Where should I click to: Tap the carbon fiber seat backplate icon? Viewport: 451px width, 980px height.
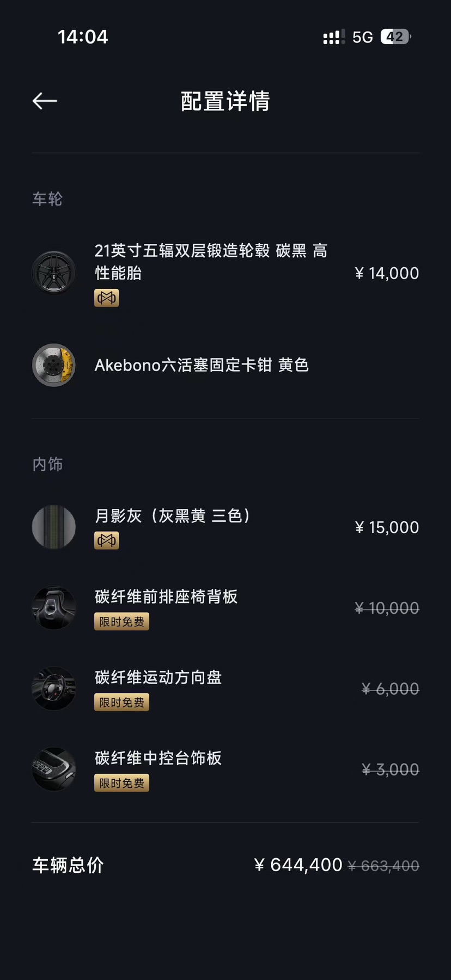click(53, 608)
